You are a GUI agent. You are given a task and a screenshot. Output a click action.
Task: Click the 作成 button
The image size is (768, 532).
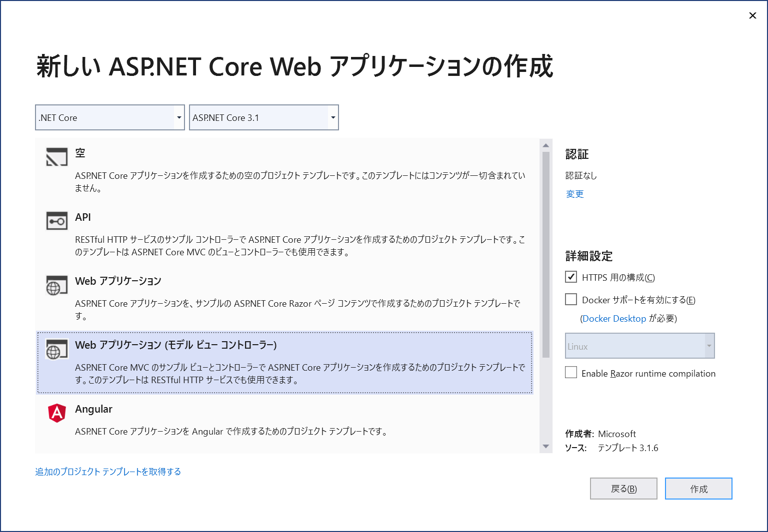click(698, 489)
